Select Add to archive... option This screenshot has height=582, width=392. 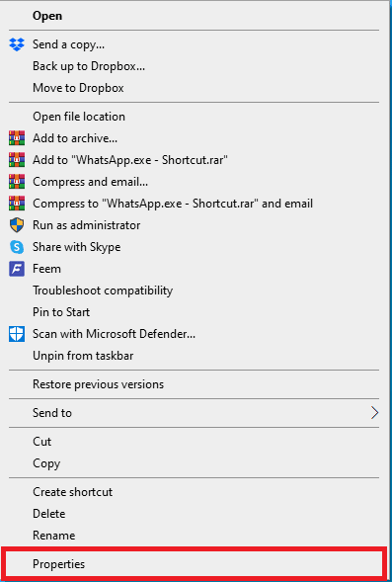194,138
